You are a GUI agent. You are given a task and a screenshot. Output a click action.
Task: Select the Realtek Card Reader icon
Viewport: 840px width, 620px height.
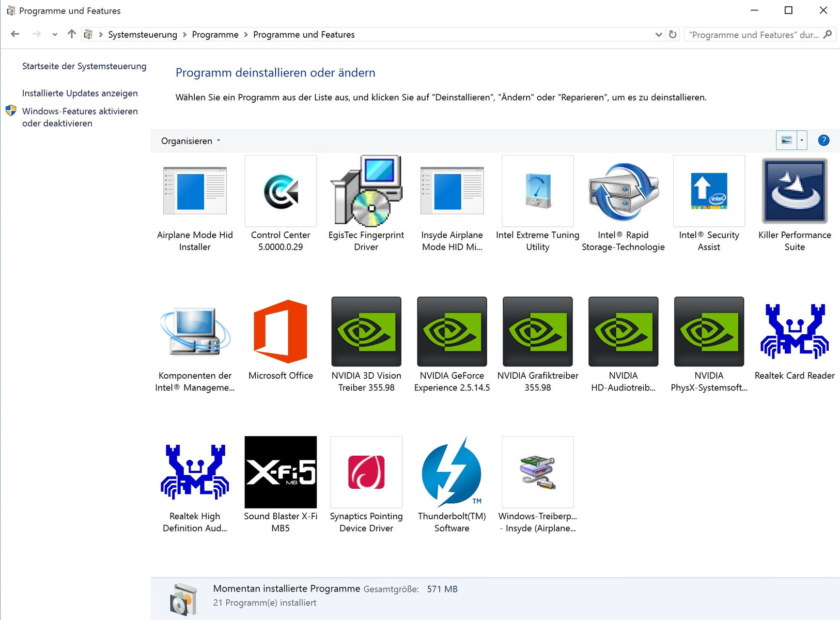(795, 332)
